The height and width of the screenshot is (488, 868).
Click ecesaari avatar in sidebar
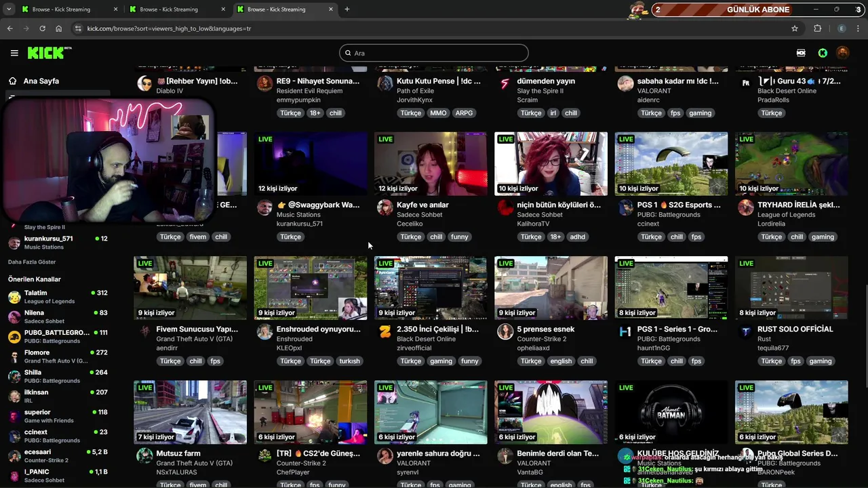click(14, 455)
